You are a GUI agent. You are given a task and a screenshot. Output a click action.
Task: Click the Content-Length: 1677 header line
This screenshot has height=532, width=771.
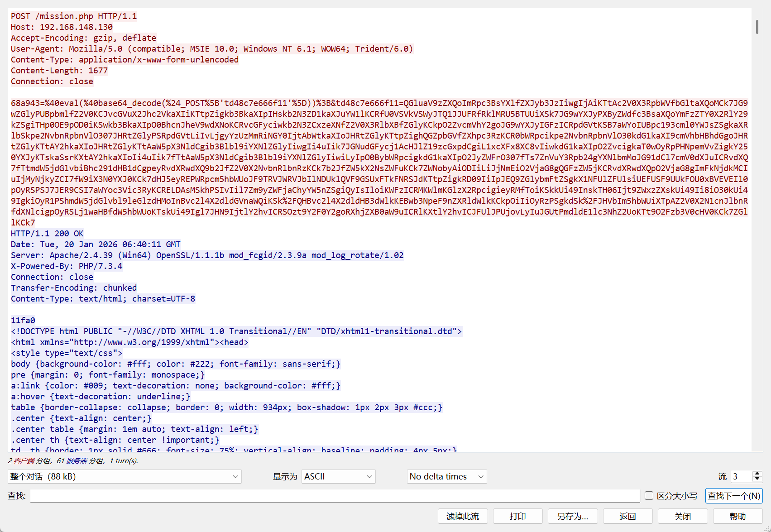(x=59, y=71)
